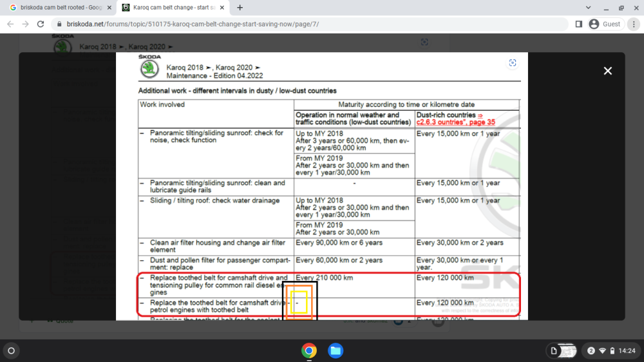This screenshot has height=362, width=644.
Task: Open the holding space tote icon
Action: pyautogui.click(x=554, y=350)
